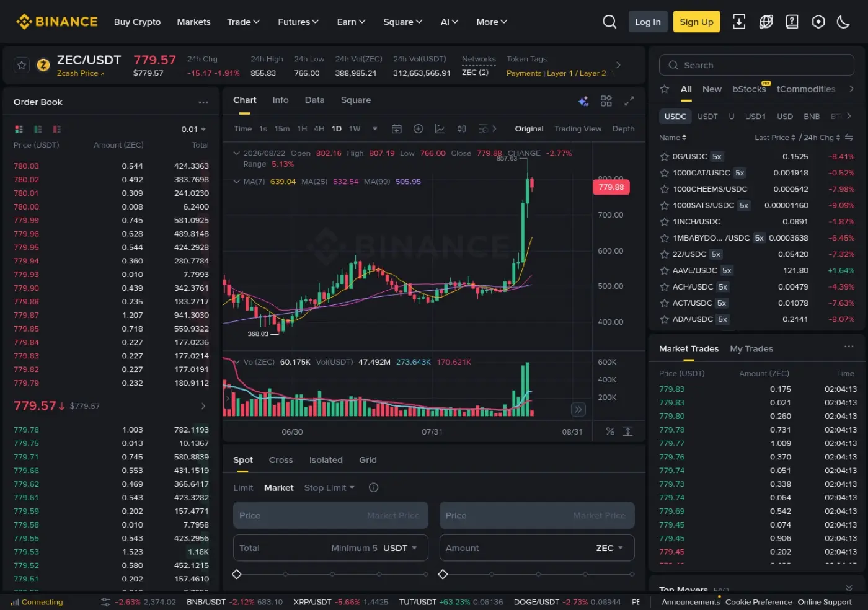Show sell orders only order book view
Viewport: 868px width, 610px height.
click(x=57, y=129)
